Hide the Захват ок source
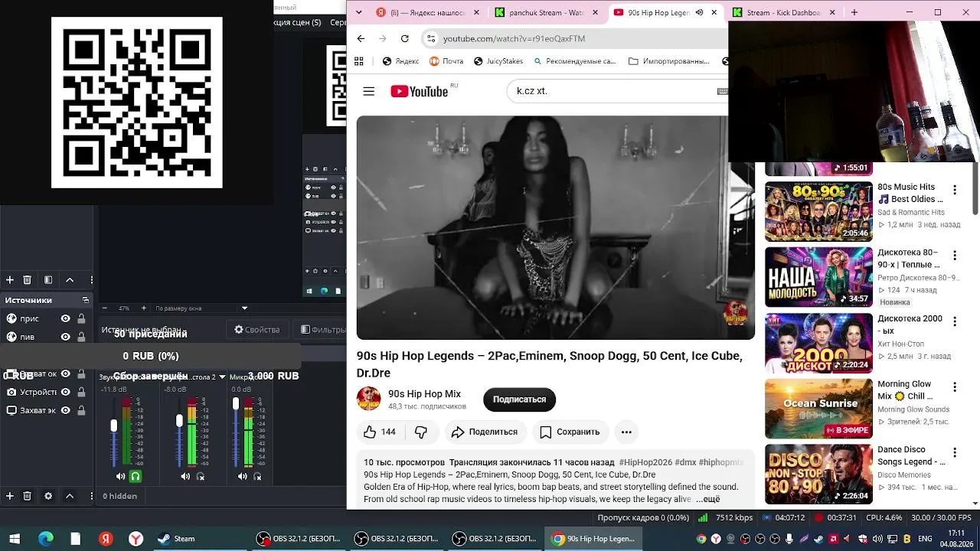The width and height of the screenshot is (980, 551). (66, 373)
